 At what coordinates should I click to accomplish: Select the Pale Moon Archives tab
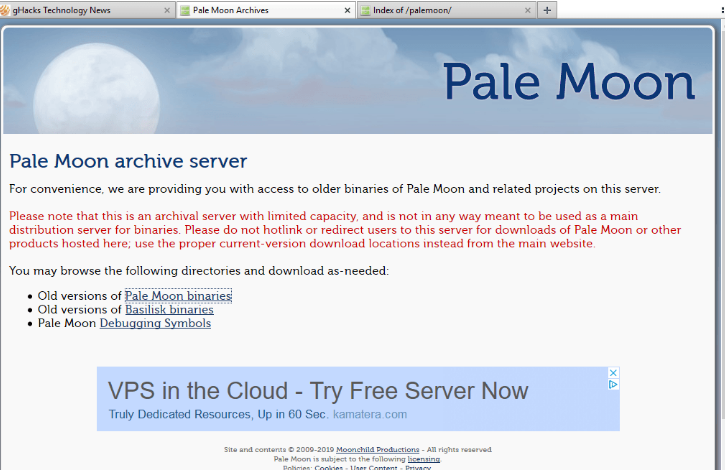265,10
